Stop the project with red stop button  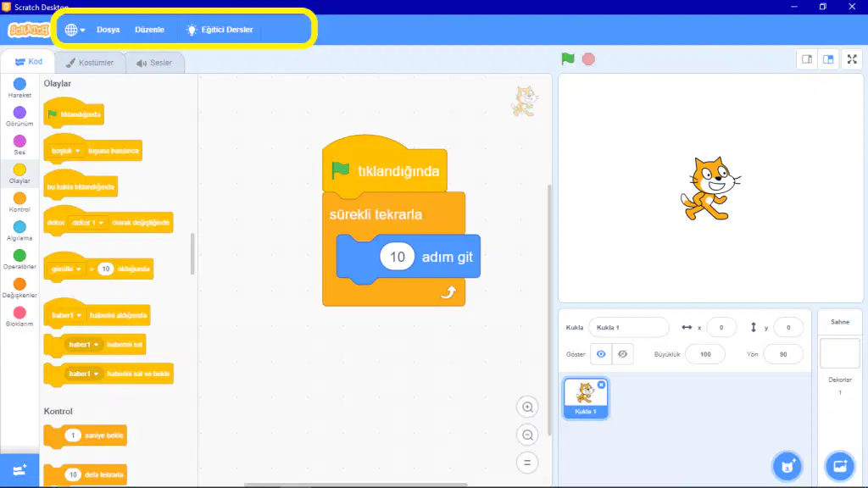tap(588, 59)
